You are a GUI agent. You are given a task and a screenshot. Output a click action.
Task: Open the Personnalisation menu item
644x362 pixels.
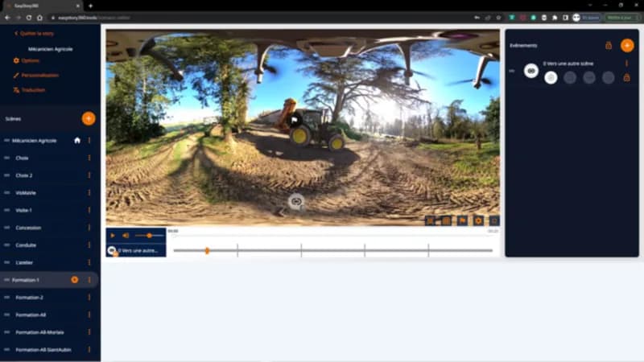(x=39, y=75)
